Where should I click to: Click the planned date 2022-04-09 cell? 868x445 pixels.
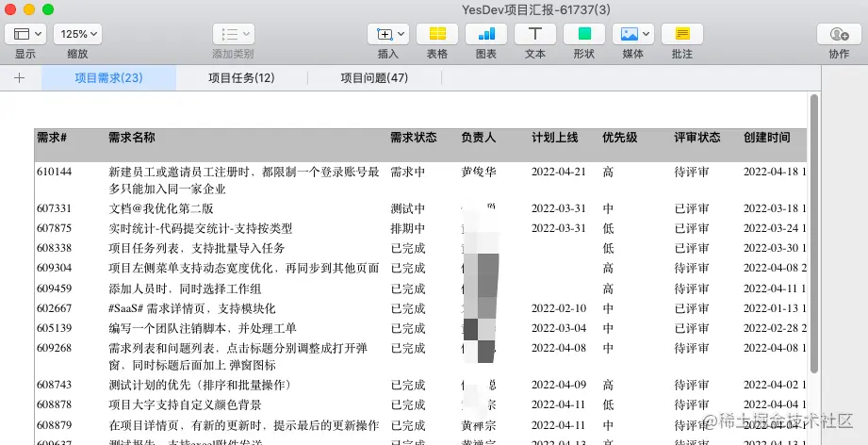click(x=559, y=385)
